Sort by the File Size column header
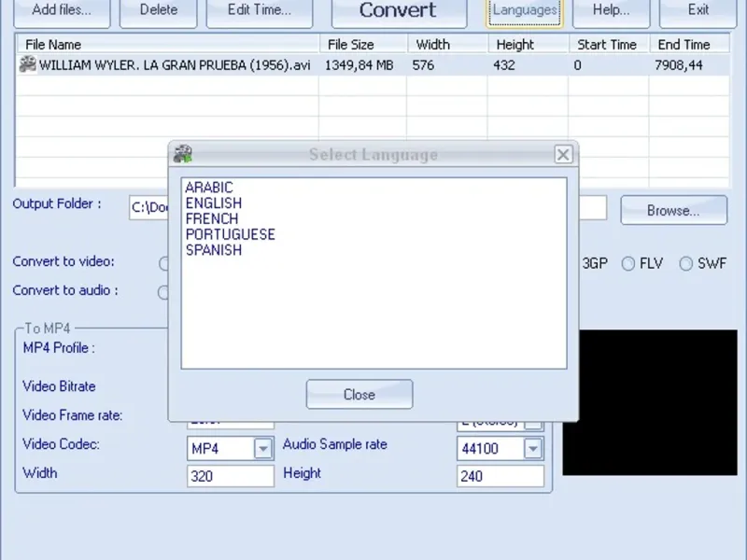The width and height of the screenshot is (747, 560). [x=363, y=44]
